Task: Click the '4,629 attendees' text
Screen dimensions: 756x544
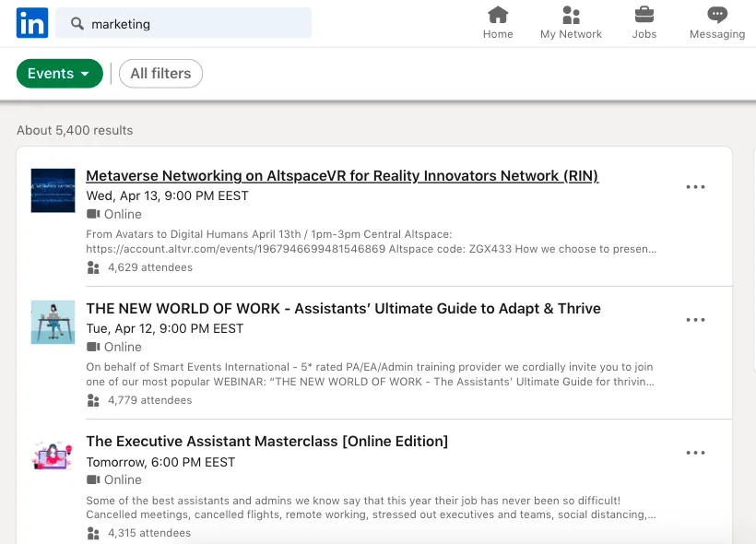Action: tap(150, 267)
